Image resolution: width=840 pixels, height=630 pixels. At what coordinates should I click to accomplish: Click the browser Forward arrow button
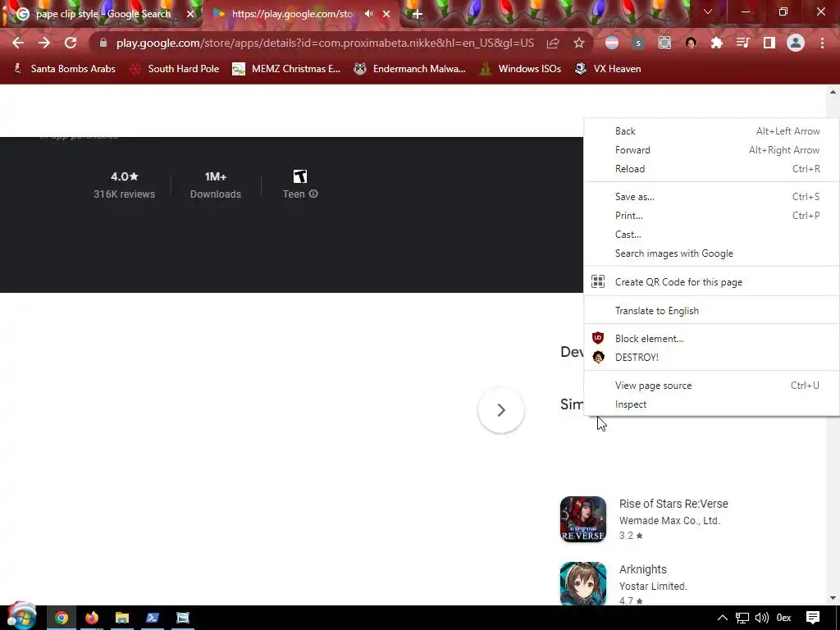click(44, 43)
